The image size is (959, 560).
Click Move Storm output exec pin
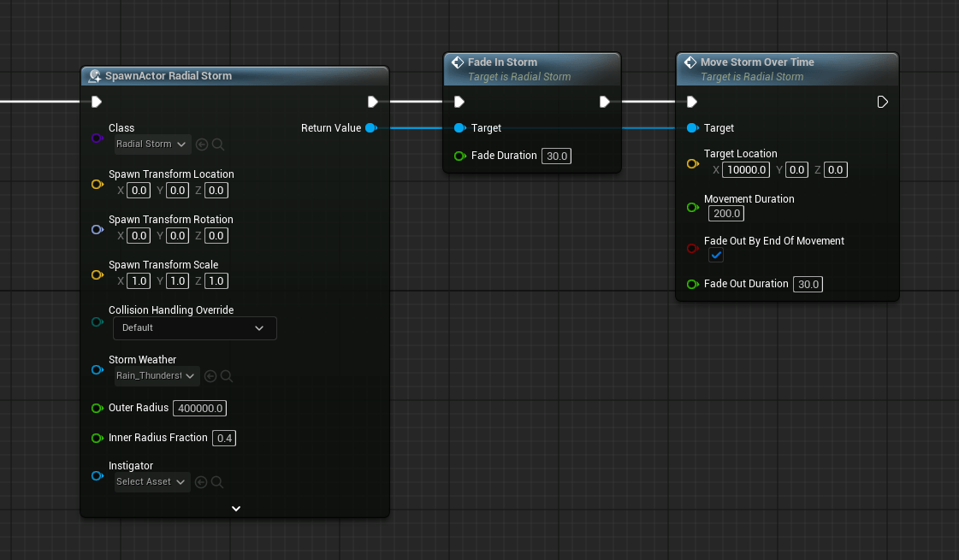[x=882, y=102]
